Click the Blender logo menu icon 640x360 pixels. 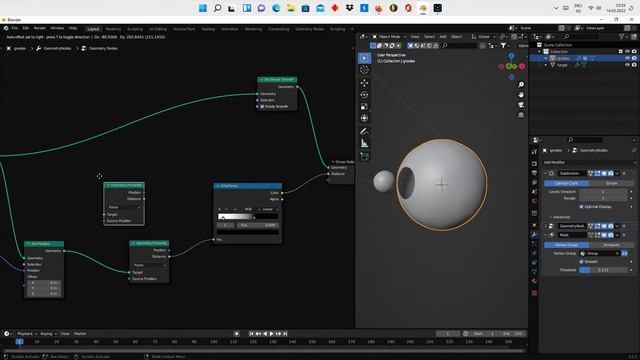tap(6, 28)
